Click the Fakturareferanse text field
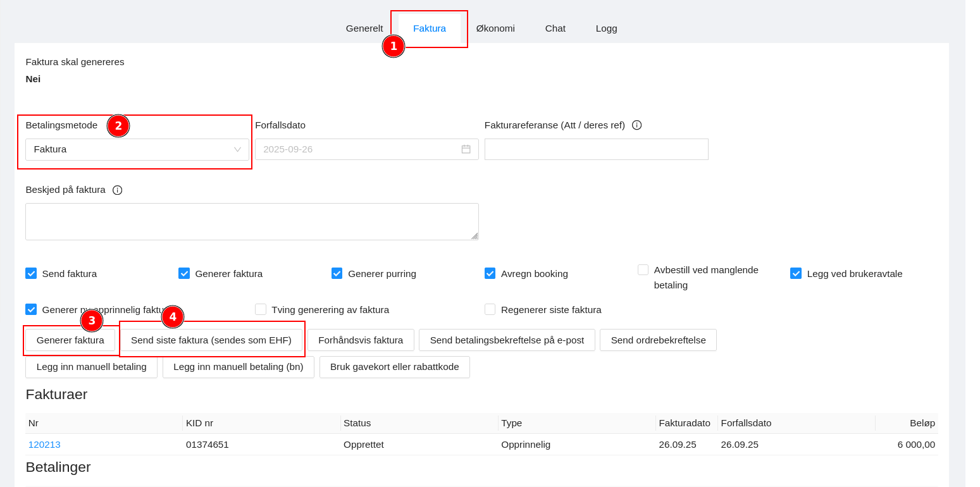980x487 pixels. click(596, 149)
